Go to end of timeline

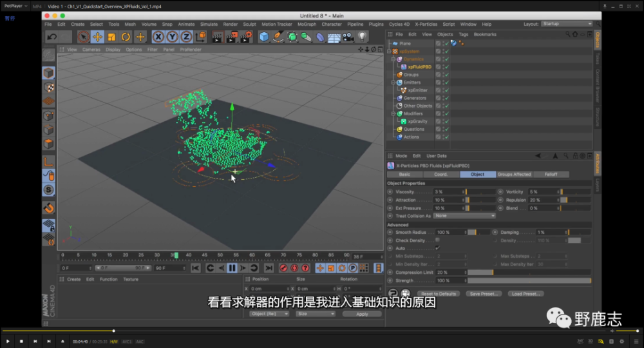coord(269,268)
